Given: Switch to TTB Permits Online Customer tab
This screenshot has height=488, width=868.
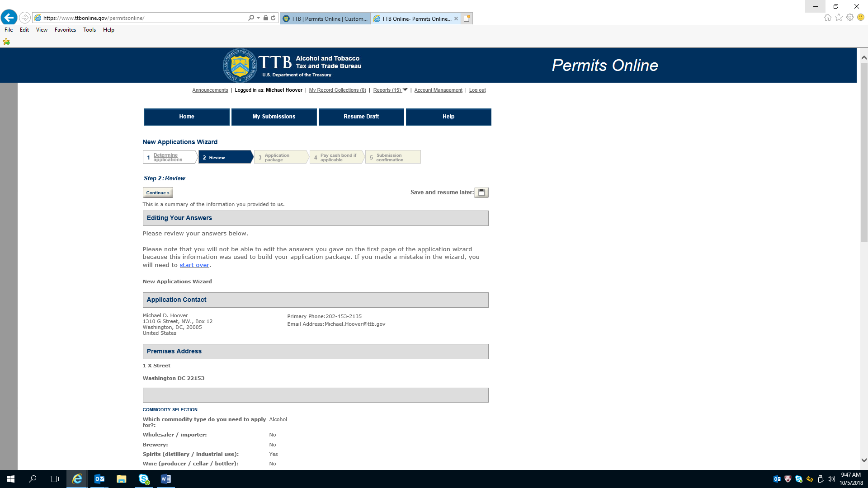Looking at the screenshot, I should (x=325, y=19).
